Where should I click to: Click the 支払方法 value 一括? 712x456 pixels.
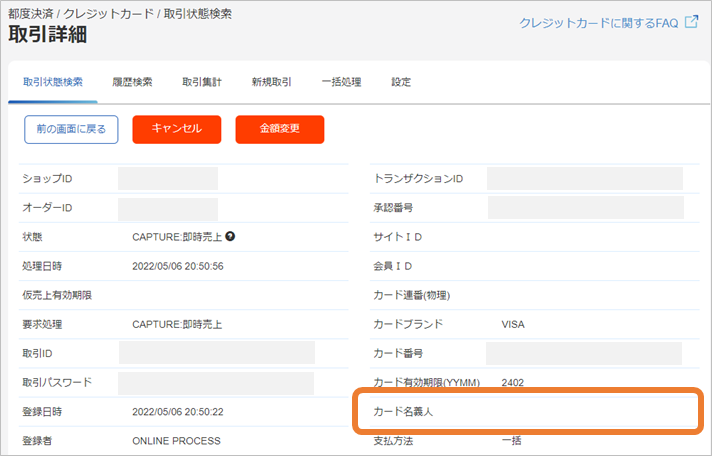tap(511, 441)
